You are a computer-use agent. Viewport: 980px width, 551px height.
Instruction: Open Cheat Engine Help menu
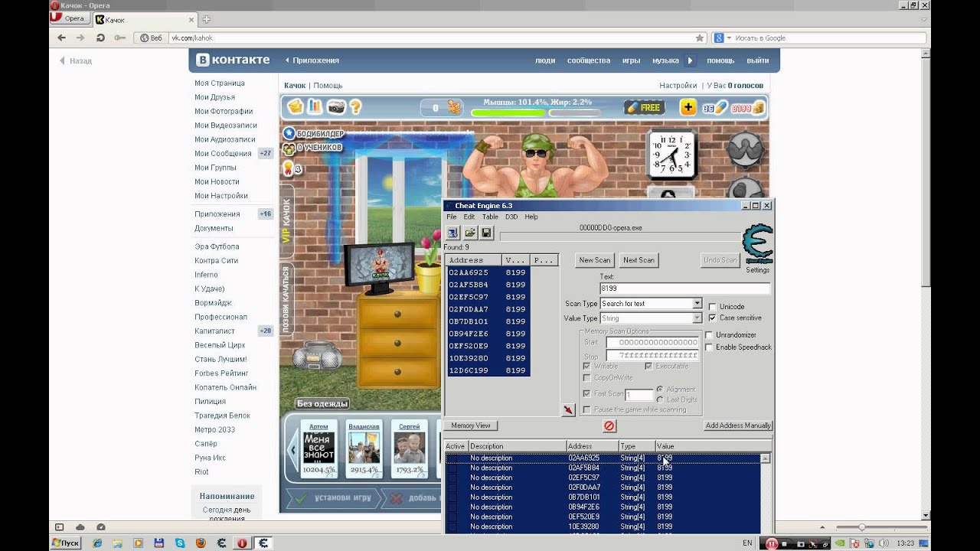pos(531,217)
